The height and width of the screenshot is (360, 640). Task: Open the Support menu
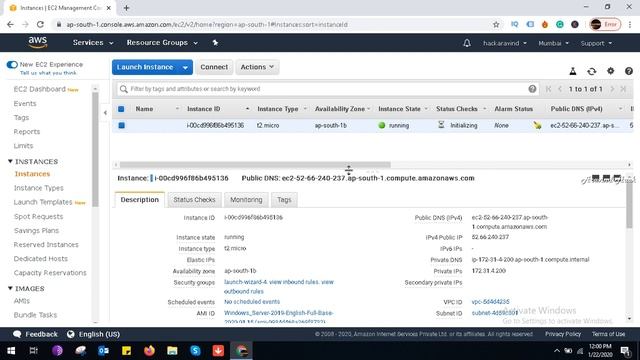pos(596,43)
